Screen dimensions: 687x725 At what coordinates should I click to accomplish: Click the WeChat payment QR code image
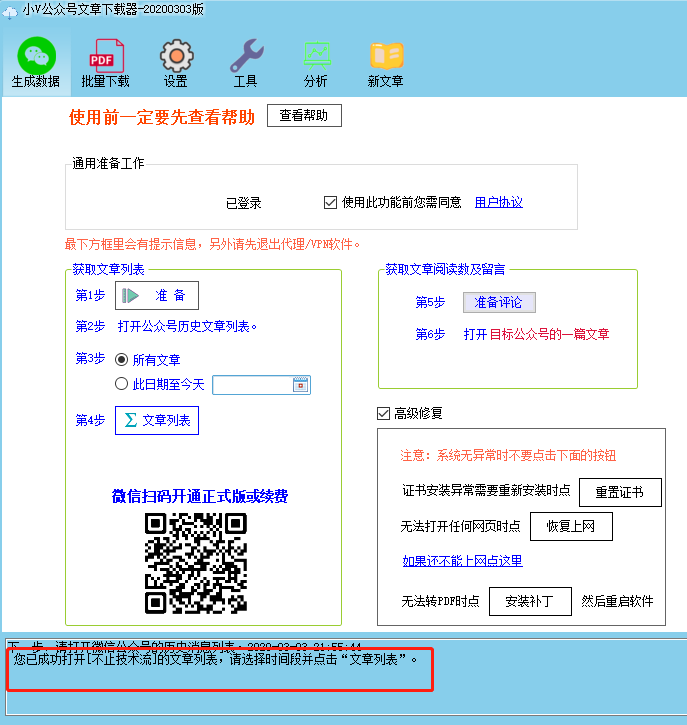(196, 563)
